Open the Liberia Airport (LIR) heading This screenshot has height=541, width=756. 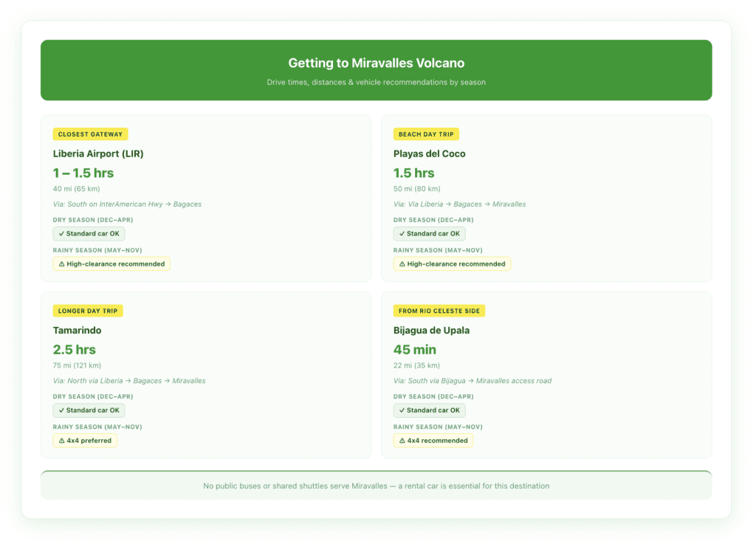tap(98, 154)
